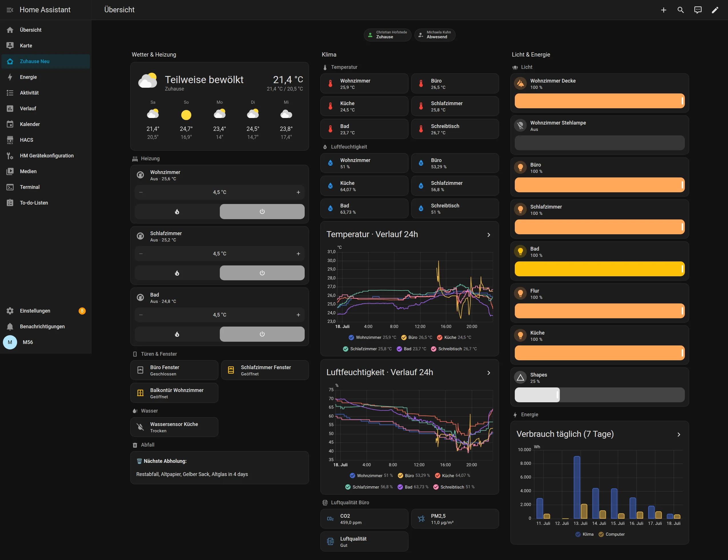Click the Büro light bulb icon

pos(520,167)
